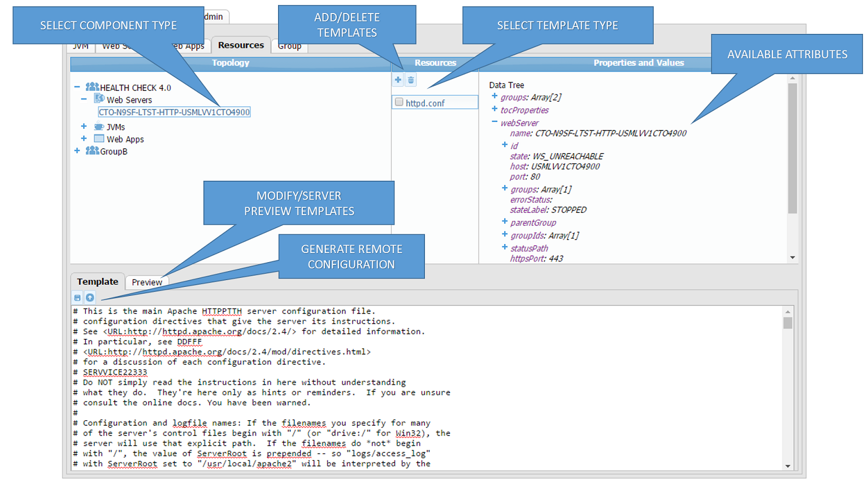Screen dimensions: 868x488
Task: Collapse the Web Servers node
Action: (84, 99)
